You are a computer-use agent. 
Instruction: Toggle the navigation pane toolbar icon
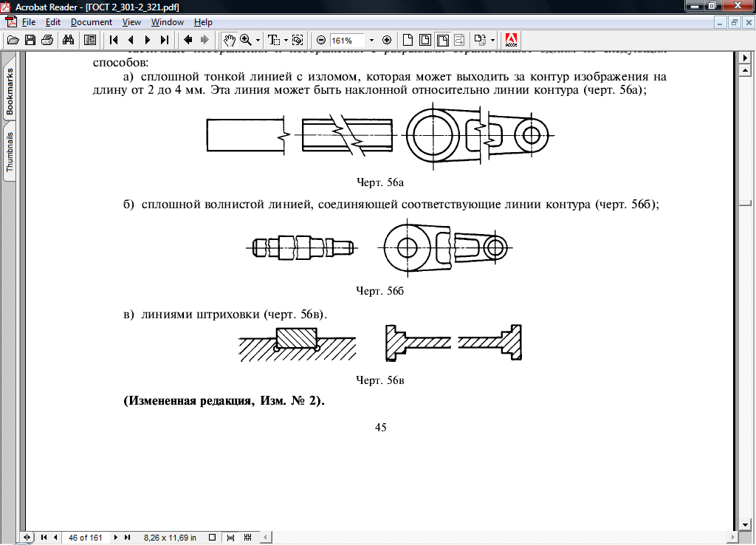click(89, 40)
